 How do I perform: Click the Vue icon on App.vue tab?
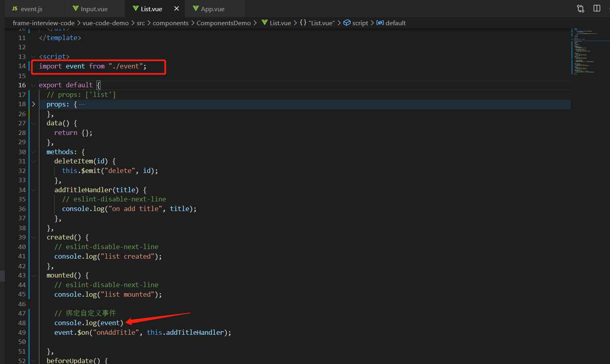(x=196, y=8)
